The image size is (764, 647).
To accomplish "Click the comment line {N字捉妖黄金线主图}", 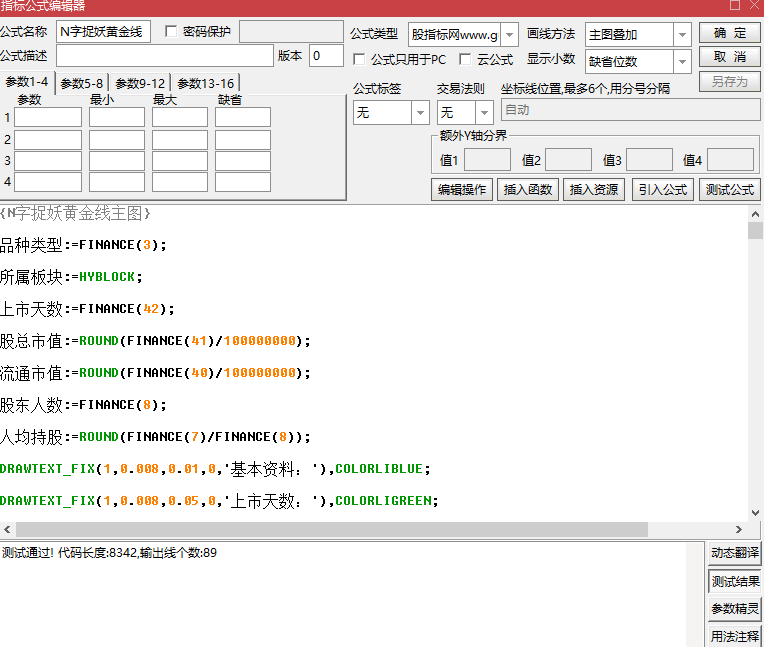I will [75, 213].
